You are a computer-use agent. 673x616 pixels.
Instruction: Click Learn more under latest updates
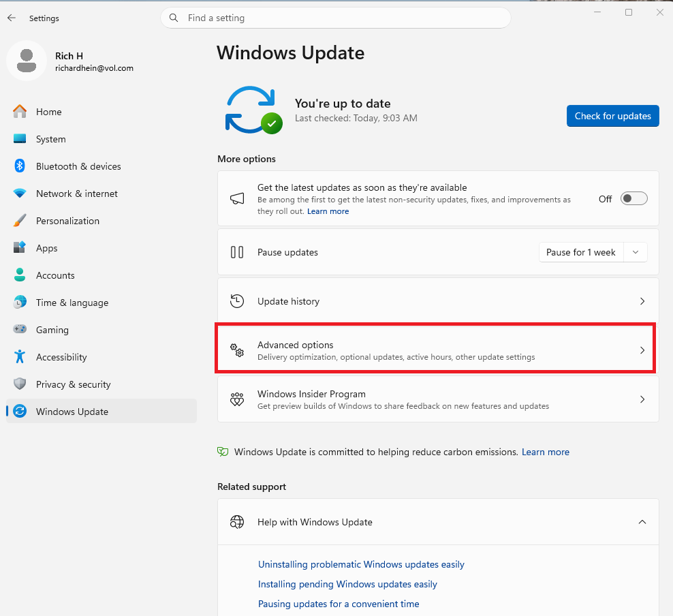coord(328,211)
